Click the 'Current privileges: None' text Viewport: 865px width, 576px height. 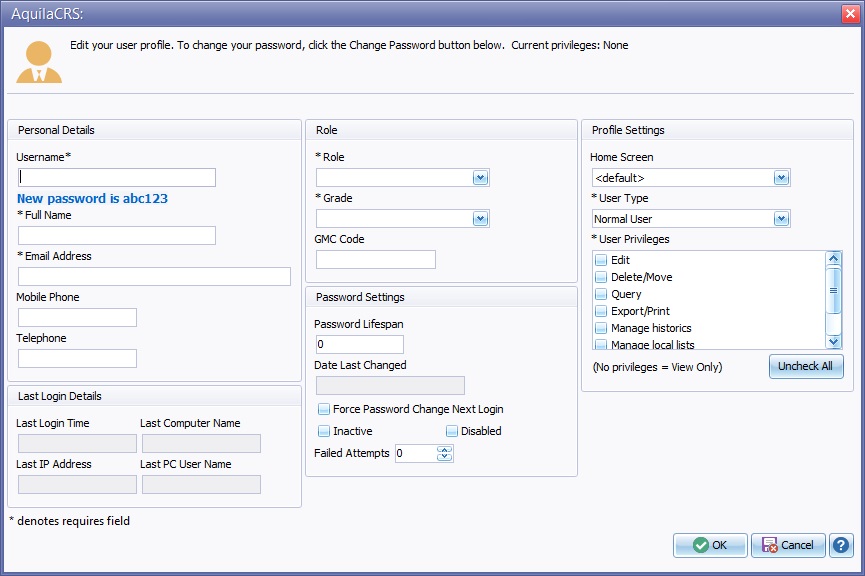569,45
